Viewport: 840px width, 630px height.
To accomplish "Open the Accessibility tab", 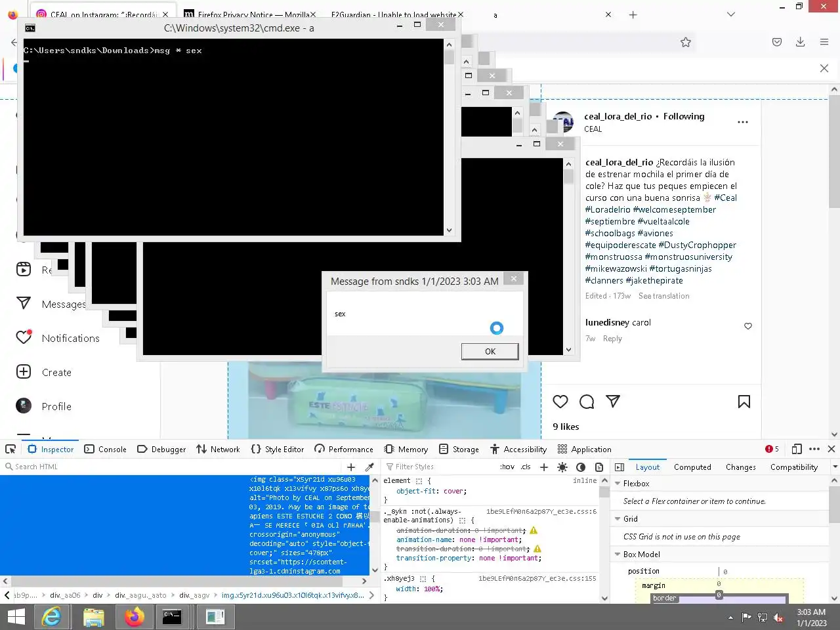I will click(x=518, y=450).
